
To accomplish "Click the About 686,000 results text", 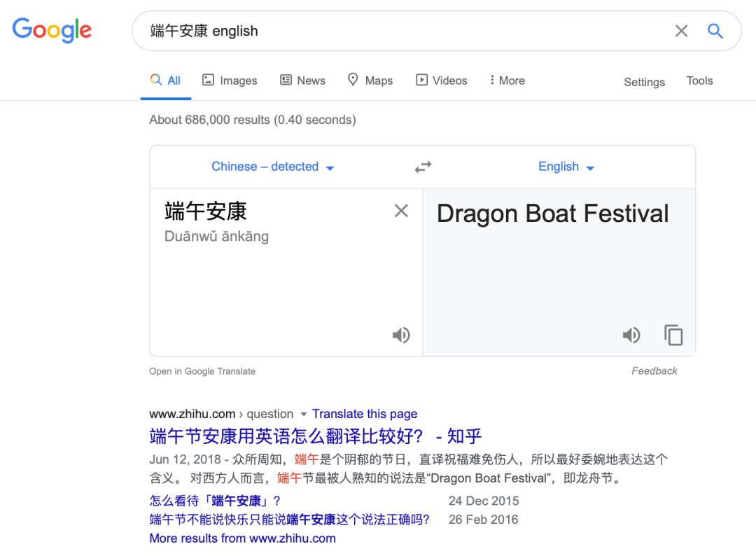I will tap(253, 120).
